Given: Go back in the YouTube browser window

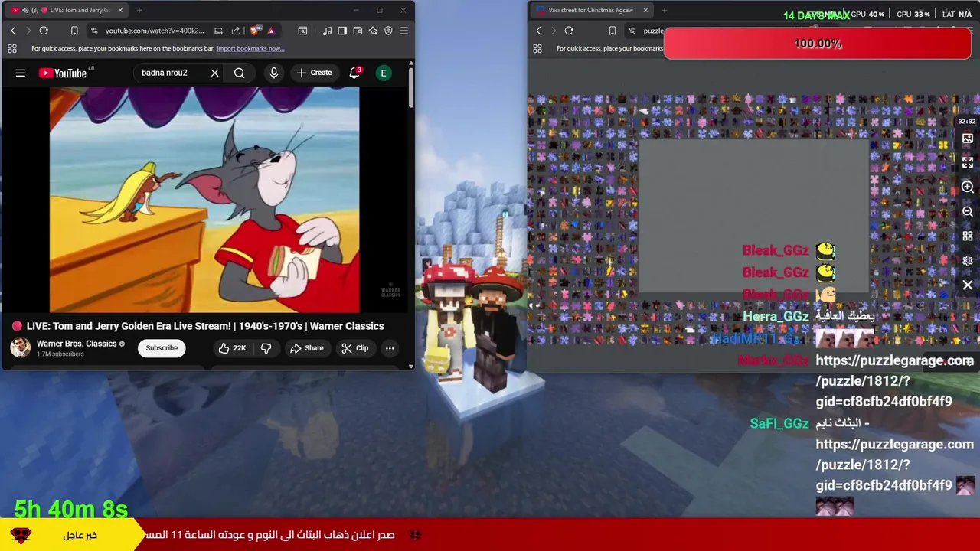Looking at the screenshot, I should 13,31.
